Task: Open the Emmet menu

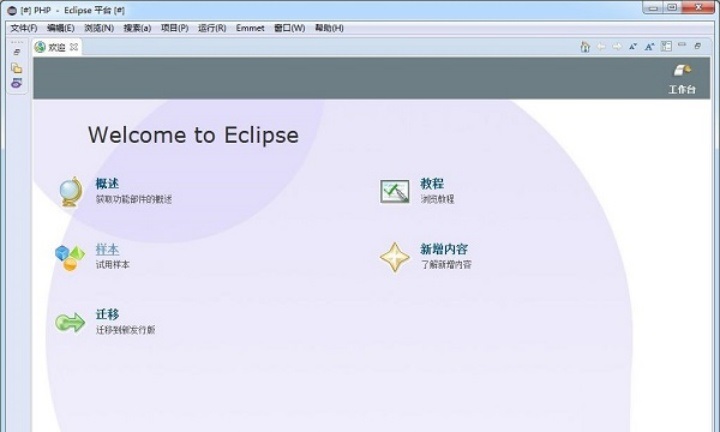Action: (x=250, y=28)
